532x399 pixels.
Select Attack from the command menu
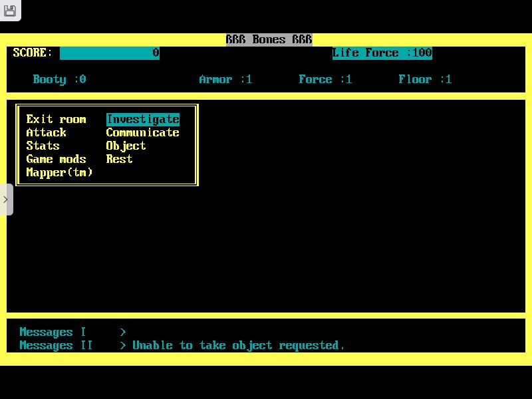pos(46,132)
